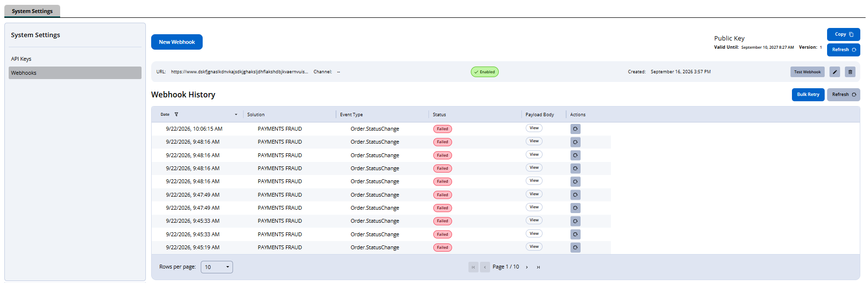Click date cell '9/22/2026, 9:45:19 AM'

coord(193,247)
